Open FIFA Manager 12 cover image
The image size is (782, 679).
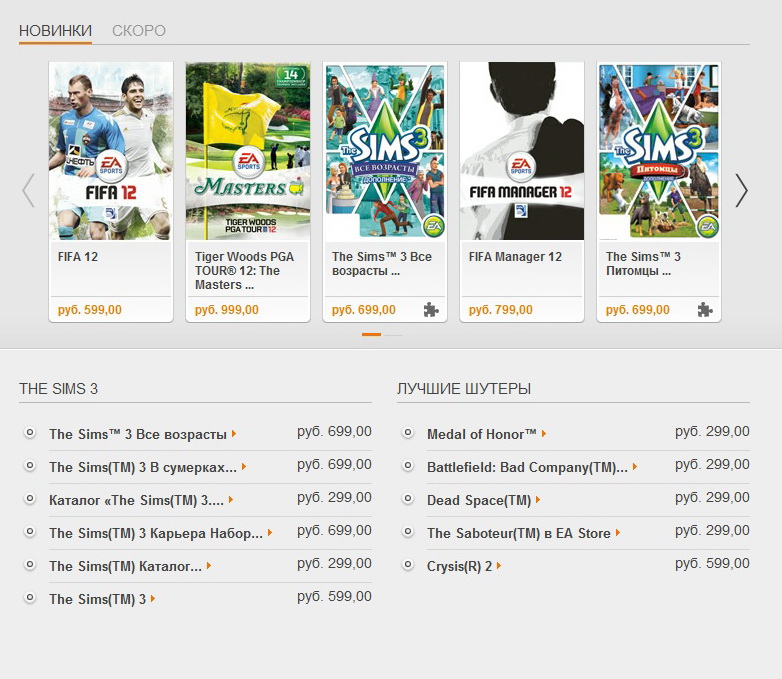(522, 151)
